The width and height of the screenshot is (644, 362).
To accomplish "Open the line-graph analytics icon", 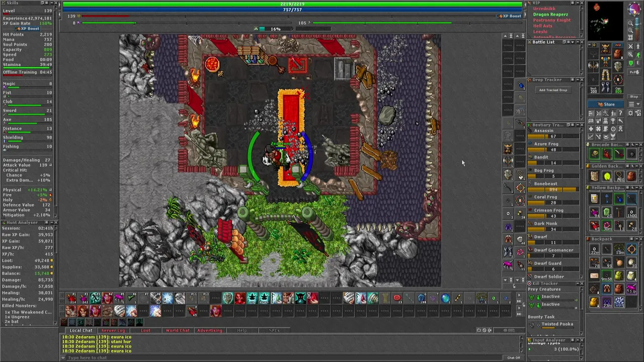I will [x=591, y=137].
